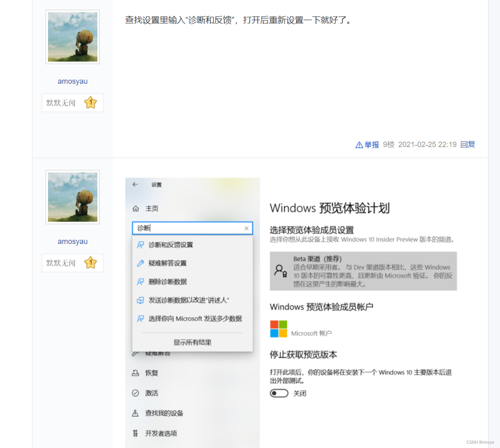Click the icon beside 发送诊断数据以改进

(x=140, y=300)
